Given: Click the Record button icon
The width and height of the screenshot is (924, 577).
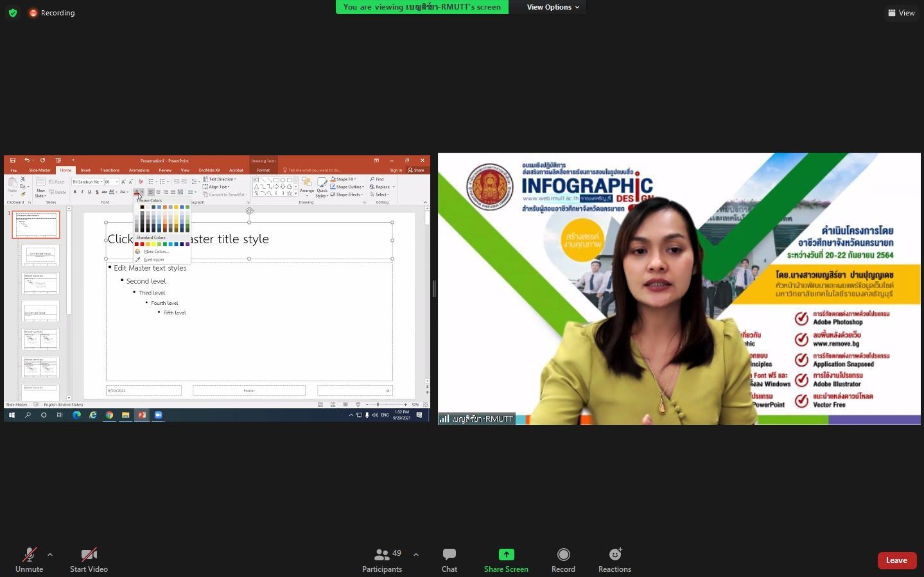Looking at the screenshot, I should 563,555.
